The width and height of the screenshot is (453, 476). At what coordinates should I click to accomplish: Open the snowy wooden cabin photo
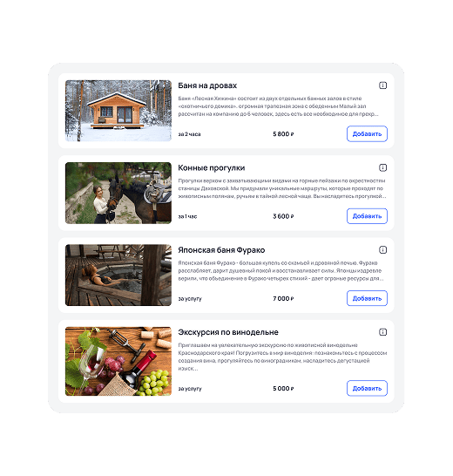pos(118,111)
